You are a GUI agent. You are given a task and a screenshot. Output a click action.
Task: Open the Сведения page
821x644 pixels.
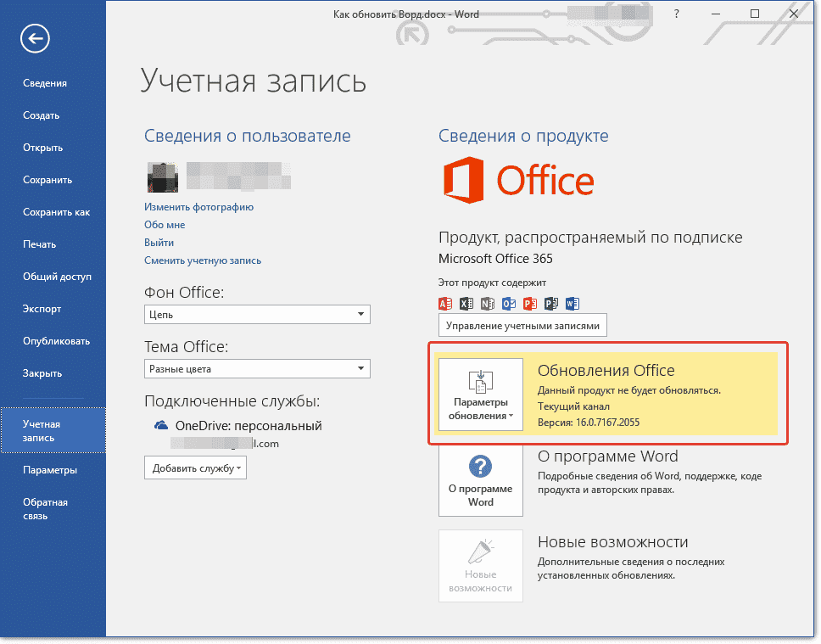tap(45, 83)
